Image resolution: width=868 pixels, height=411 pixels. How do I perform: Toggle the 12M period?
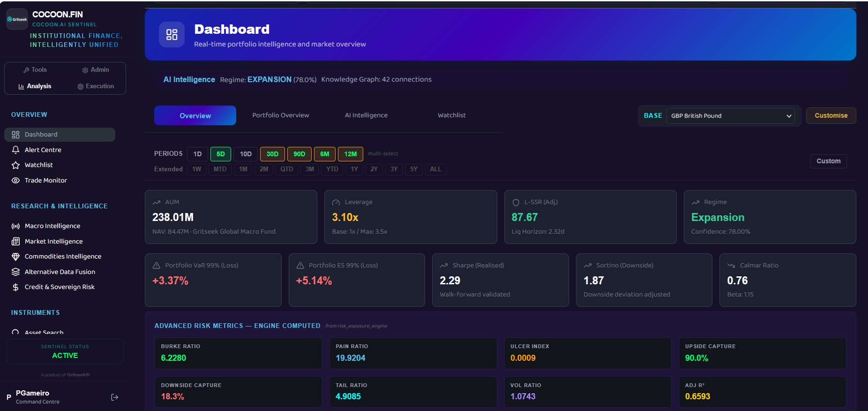tap(351, 154)
